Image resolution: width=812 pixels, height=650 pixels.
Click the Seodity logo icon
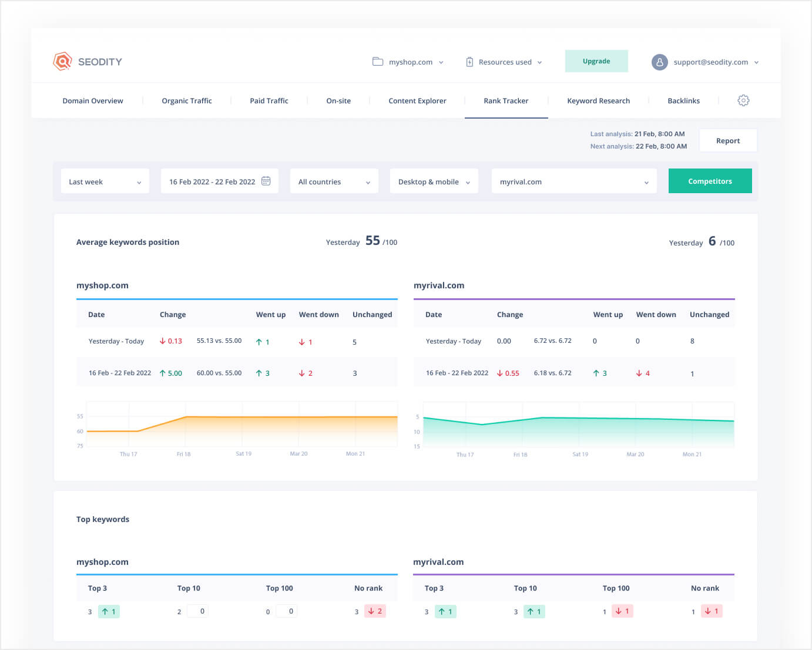(62, 61)
